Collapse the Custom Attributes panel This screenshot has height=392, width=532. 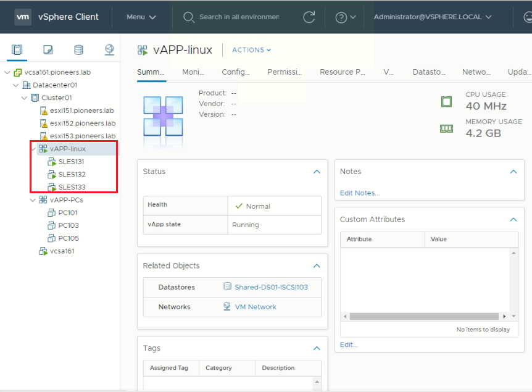(x=513, y=220)
